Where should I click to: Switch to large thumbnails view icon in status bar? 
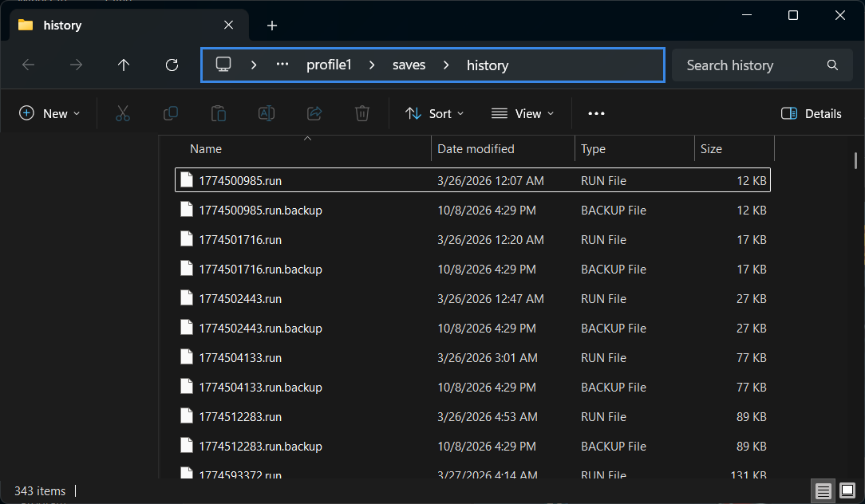[847, 490]
